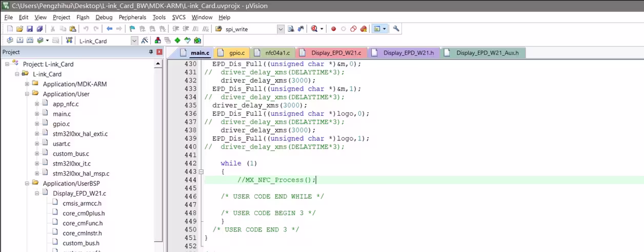
Task: Click the blue Navigate Backwards arrow
Action: click(x=109, y=29)
